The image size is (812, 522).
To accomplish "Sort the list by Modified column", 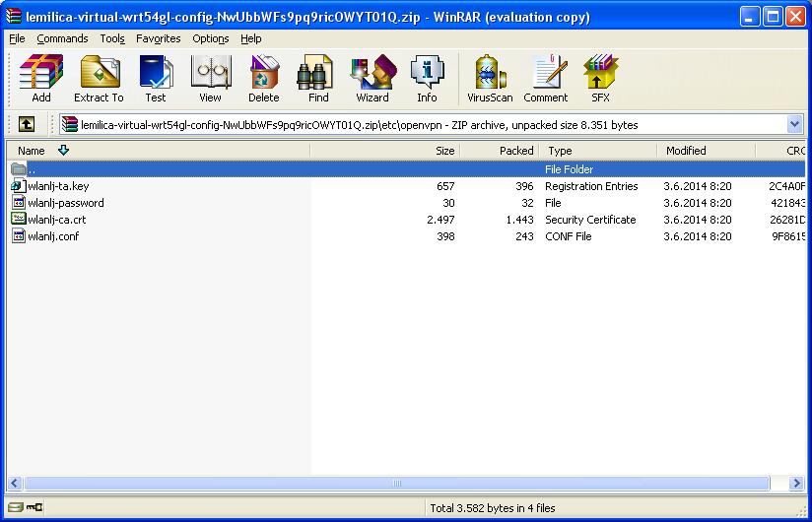I will coord(686,151).
